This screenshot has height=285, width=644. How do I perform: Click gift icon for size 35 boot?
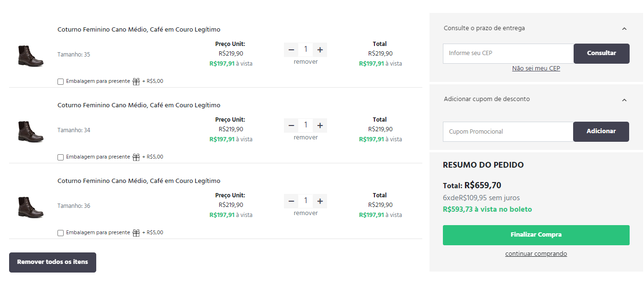point(136,81)
